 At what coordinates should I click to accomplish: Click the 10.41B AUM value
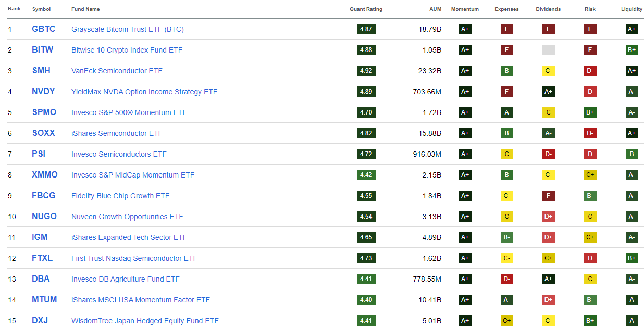tap(430, 300)
